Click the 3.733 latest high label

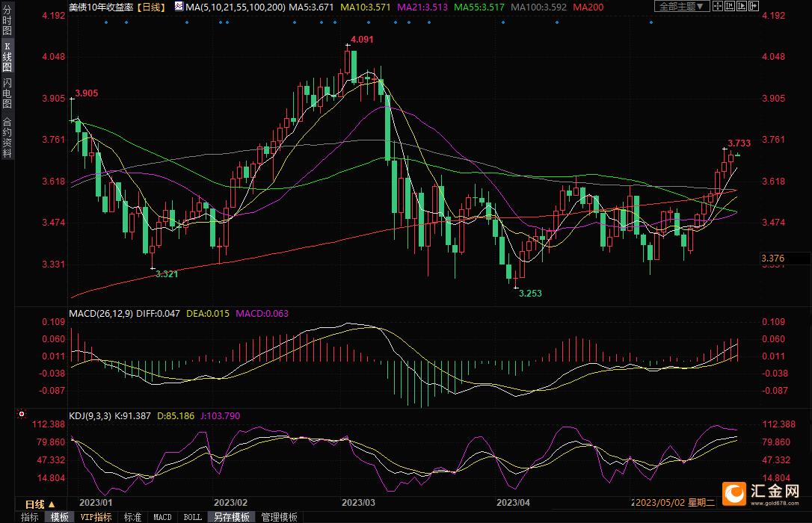tap(739, 143)
